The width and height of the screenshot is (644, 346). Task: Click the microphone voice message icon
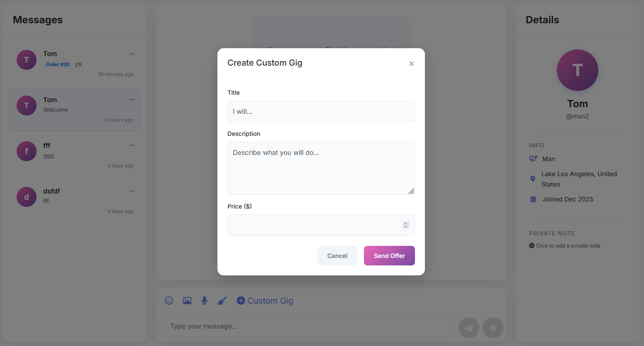tap(205, 301)
